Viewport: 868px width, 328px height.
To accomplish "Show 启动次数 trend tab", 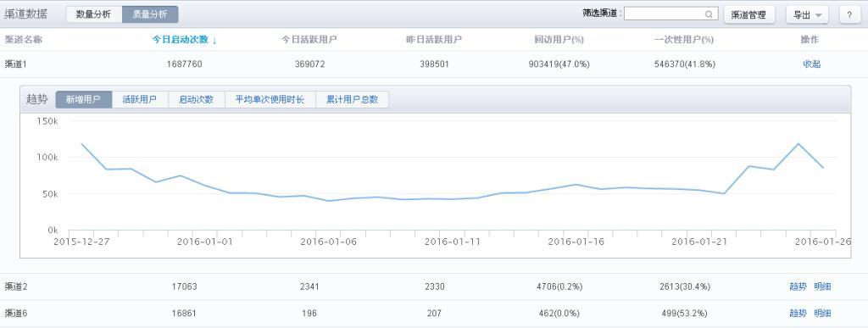I will click(196, 99).
